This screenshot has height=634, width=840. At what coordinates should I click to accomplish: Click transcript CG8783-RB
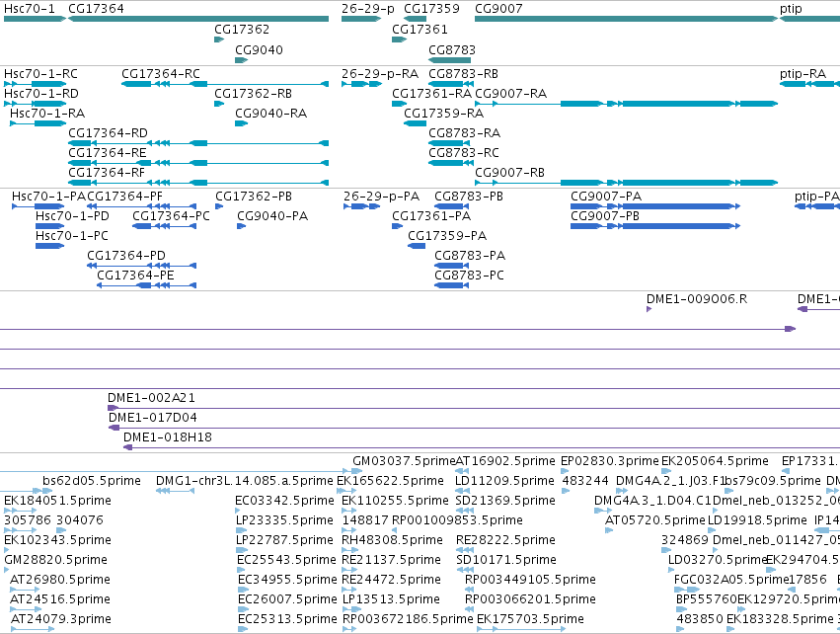click(x=451, y=84)
